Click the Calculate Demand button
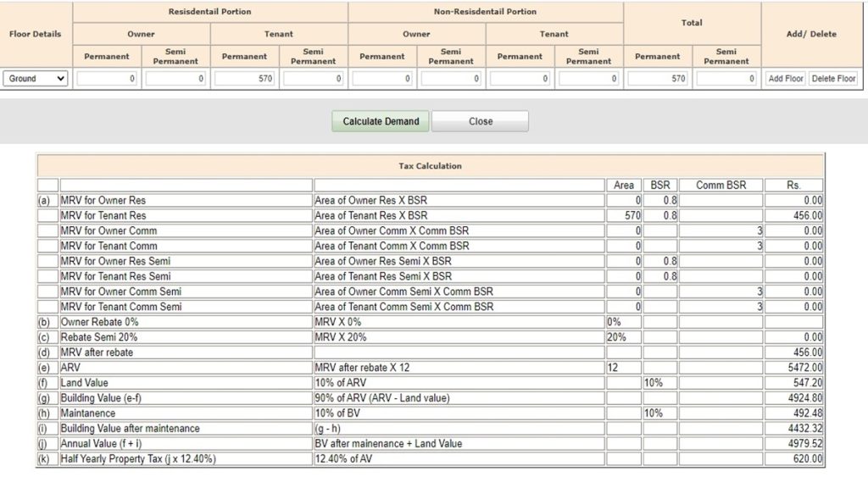Screen dimensions: 868x488 coord(381,121)
